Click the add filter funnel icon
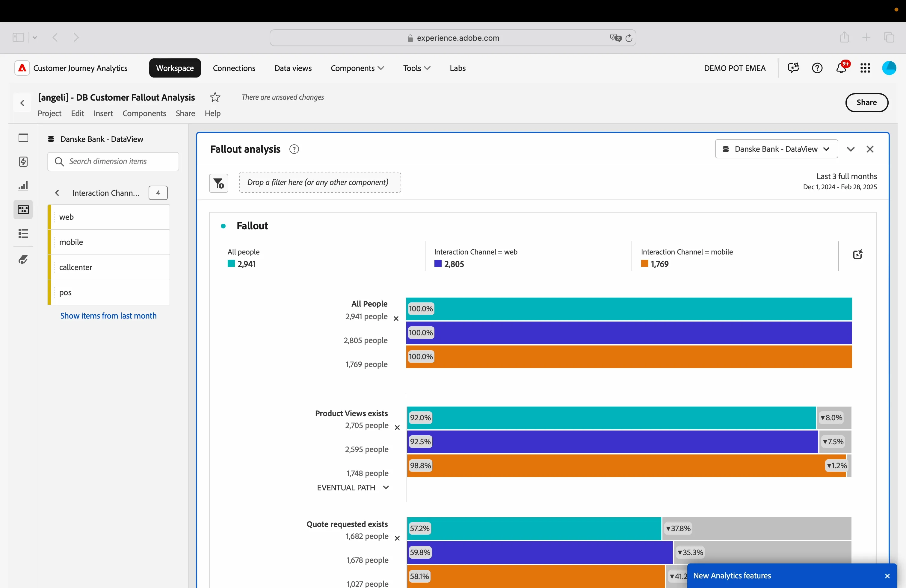The image size is (906, 588). 218,183
